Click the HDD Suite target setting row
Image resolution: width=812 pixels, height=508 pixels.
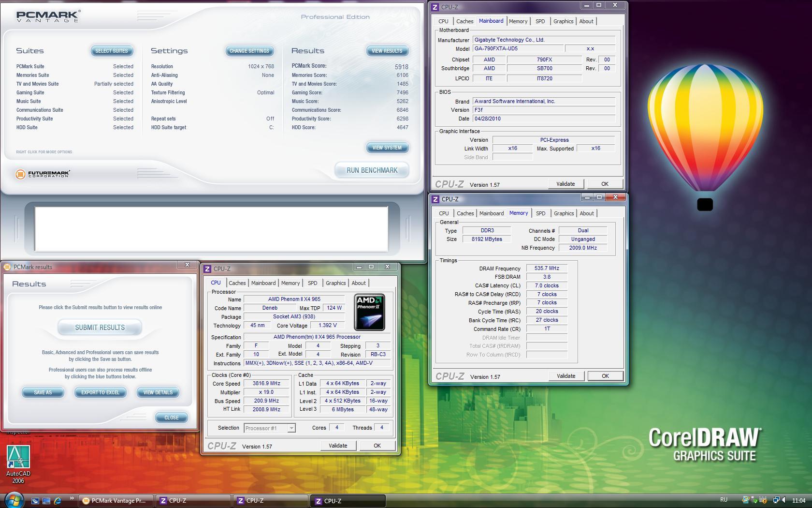pos(213,127)
